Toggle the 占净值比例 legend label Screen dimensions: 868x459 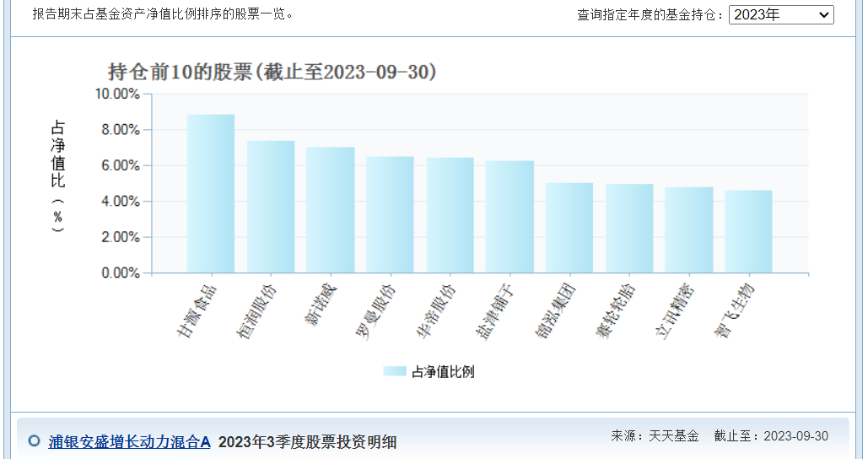tap(443, 371)
